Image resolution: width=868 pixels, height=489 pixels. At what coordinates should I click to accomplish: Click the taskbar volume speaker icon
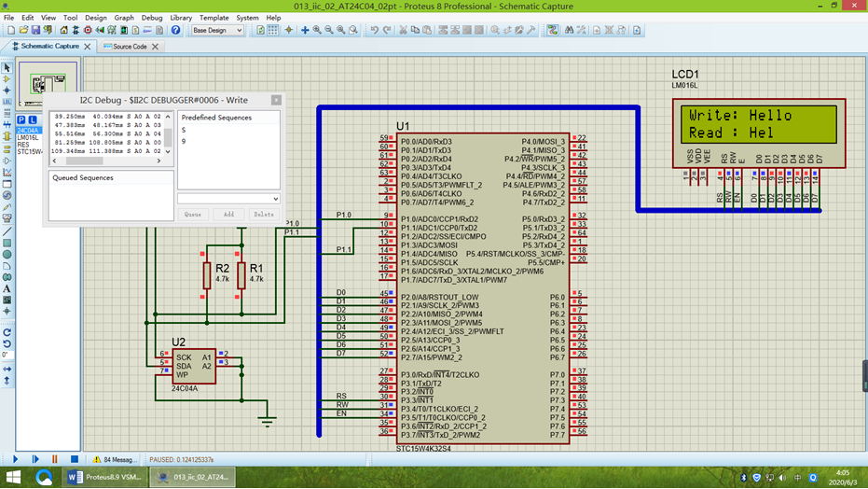[783, 478]
